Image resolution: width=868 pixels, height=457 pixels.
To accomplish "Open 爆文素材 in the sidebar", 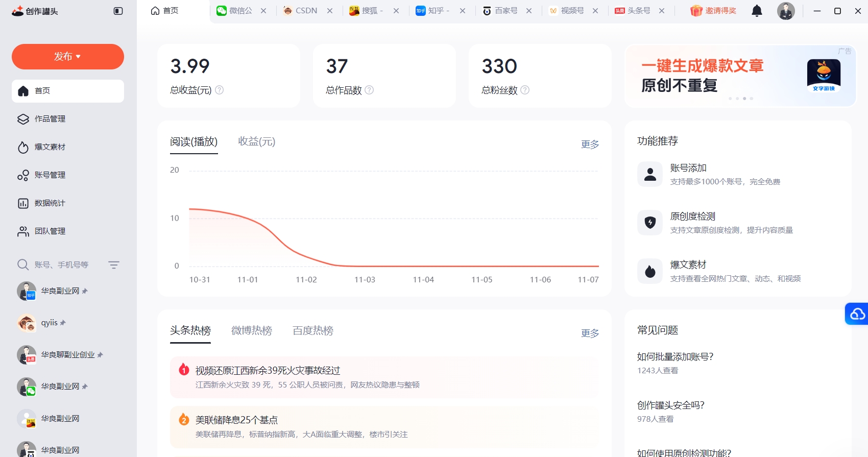I will coord(68,147).
